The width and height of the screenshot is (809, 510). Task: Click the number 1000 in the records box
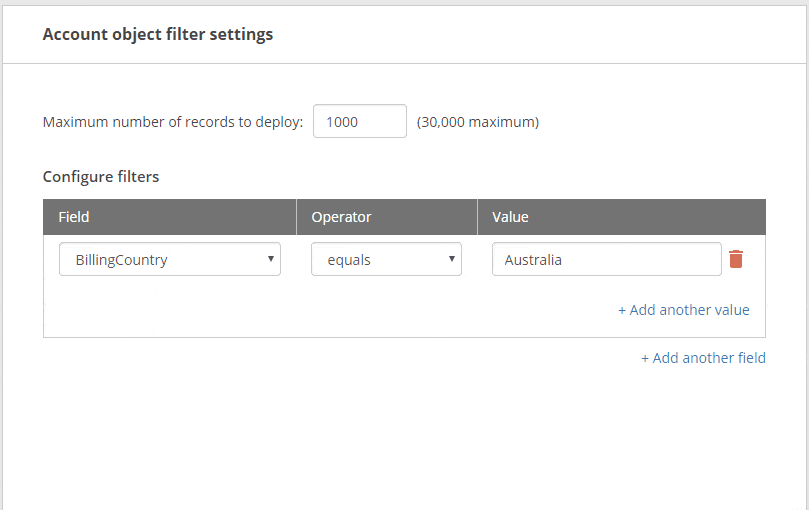point(342,122)
